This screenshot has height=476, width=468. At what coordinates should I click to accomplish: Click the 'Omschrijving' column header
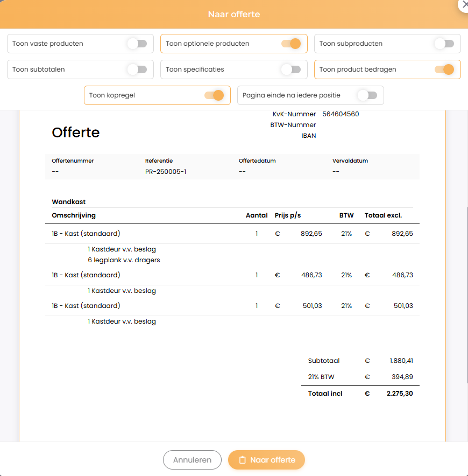74,215
